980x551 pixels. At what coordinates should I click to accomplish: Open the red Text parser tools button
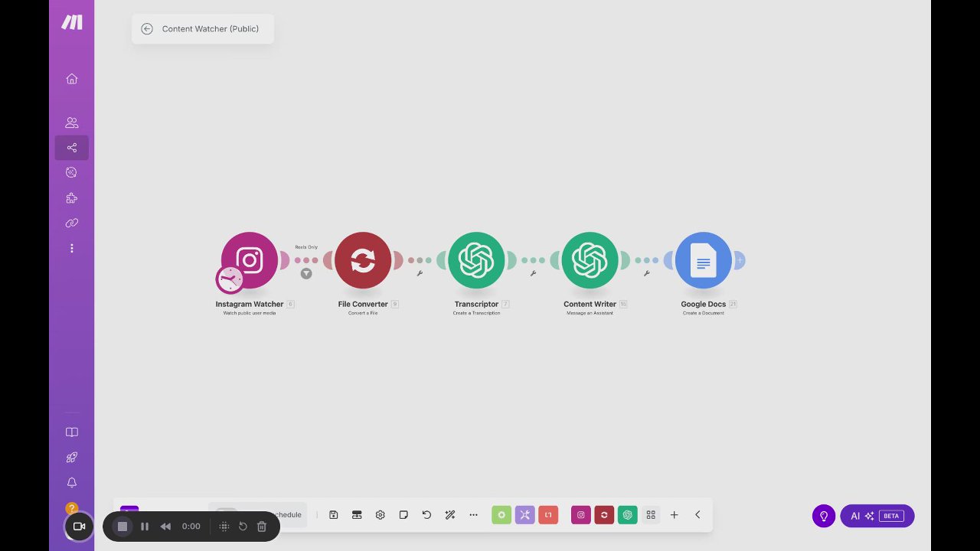548,515
